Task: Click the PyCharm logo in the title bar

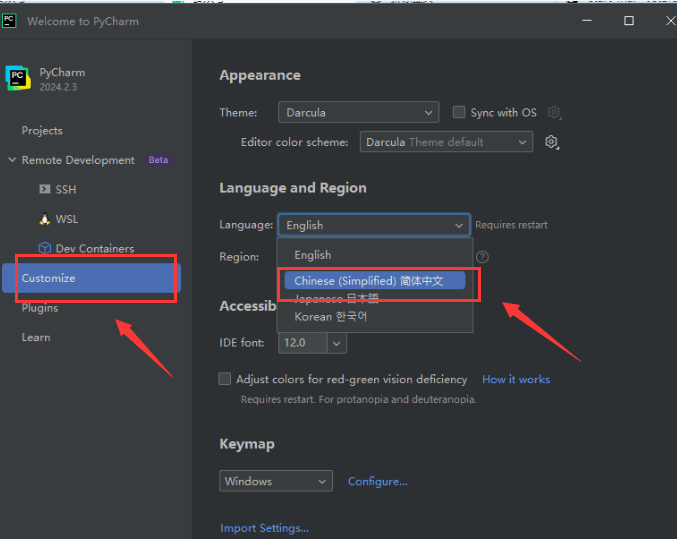Action: point(9,21)
